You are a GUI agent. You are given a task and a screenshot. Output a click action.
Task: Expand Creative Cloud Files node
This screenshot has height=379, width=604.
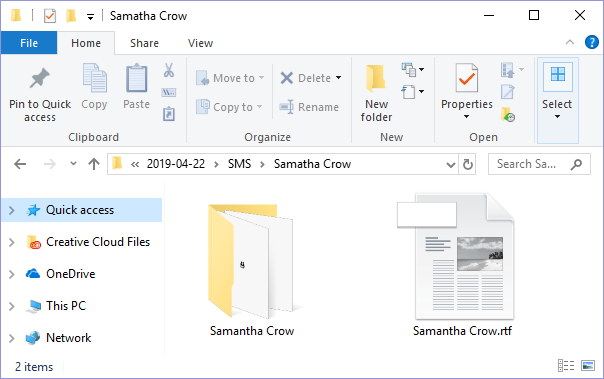tap(12, 242)
